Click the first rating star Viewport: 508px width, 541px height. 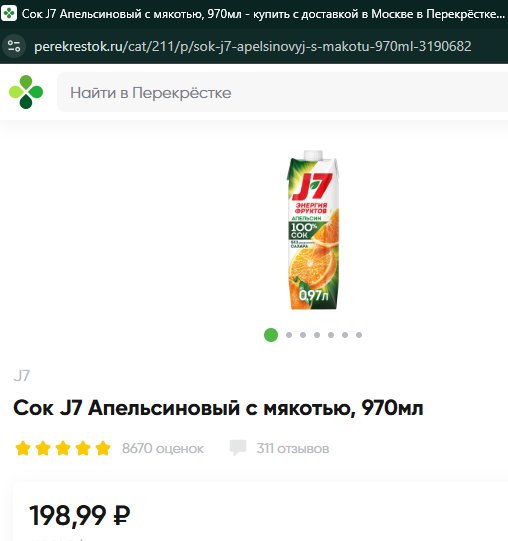pyautogui.click(x=23, y=448)
